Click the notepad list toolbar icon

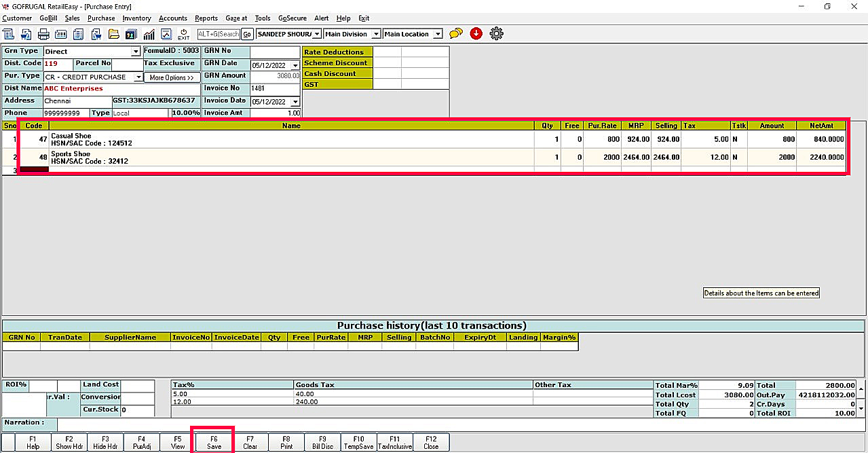77,34
